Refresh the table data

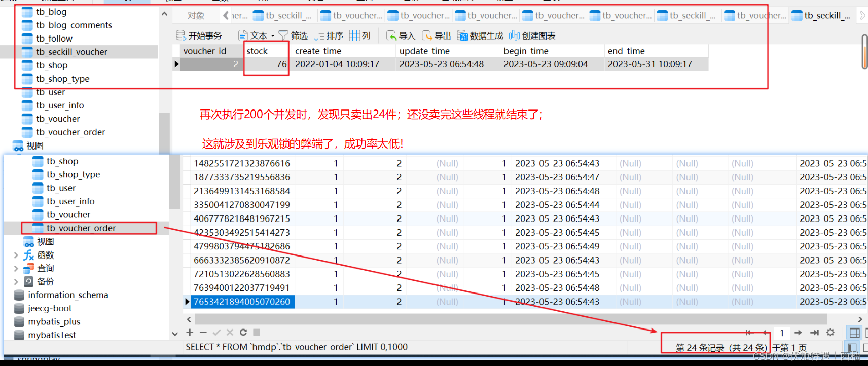(x=243, y=333)
